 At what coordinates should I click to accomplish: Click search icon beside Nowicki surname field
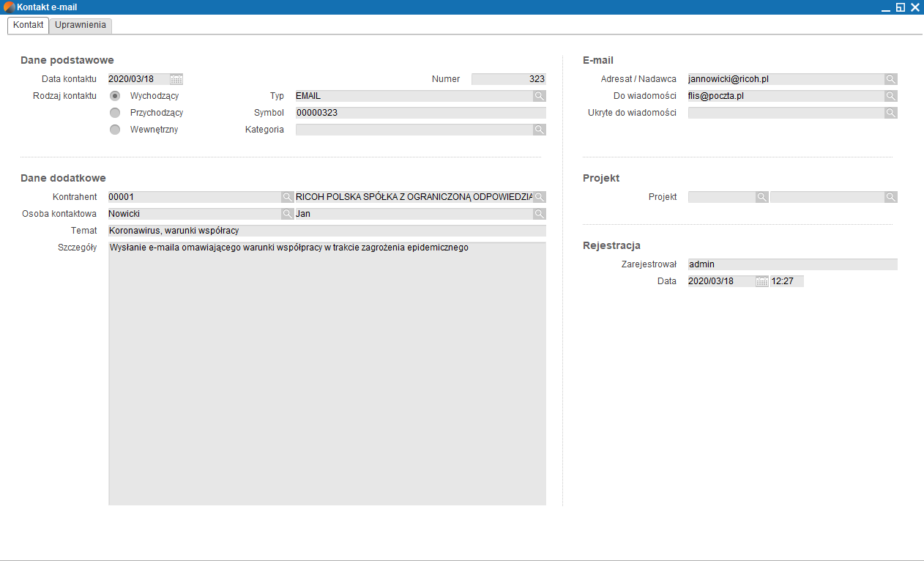click(x=288, y=214)
